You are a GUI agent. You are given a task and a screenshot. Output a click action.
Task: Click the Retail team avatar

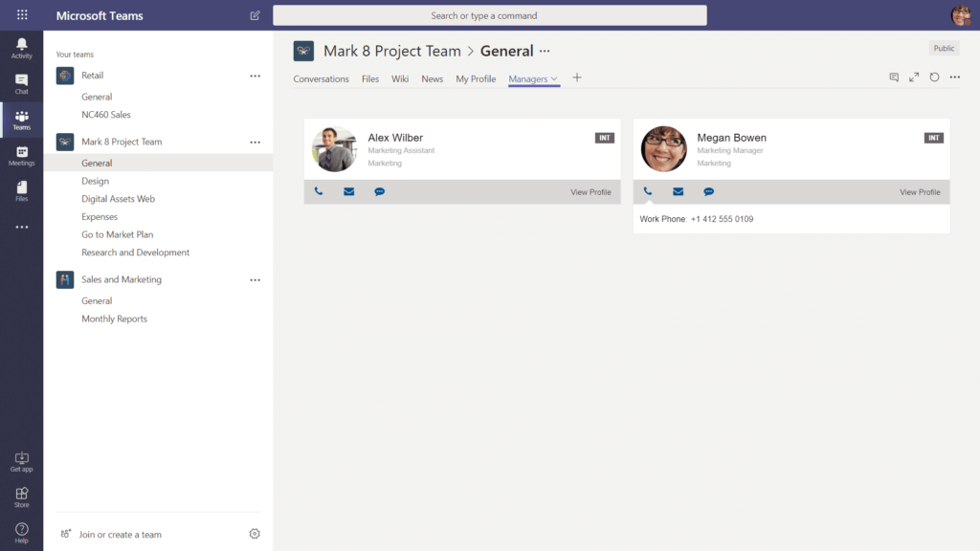65,76
